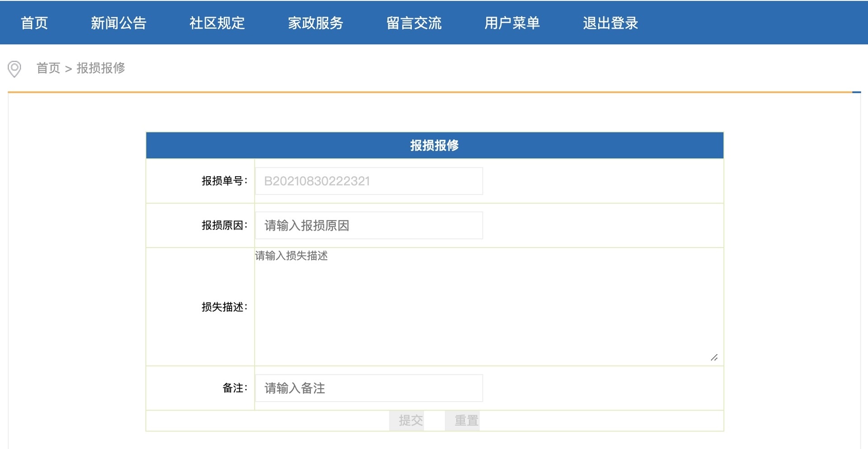Select 家政服务 in the top navigation
868x449 pixels.
point(316,23)
